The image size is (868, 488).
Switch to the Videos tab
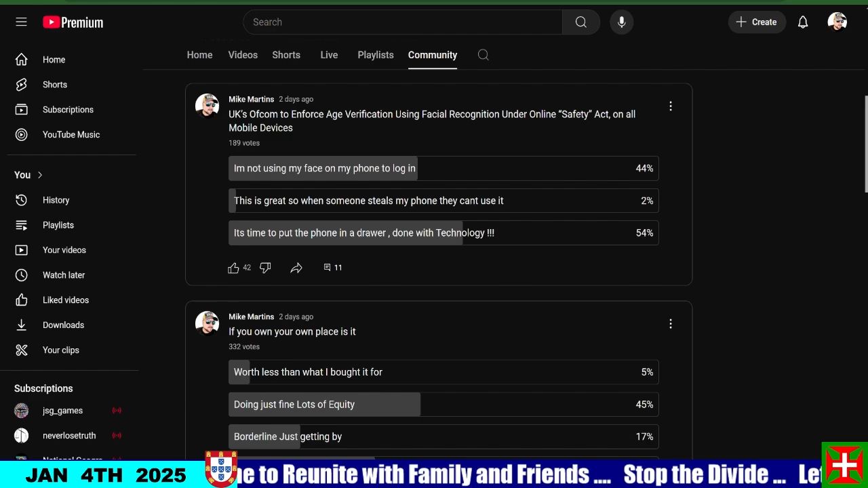243,55
